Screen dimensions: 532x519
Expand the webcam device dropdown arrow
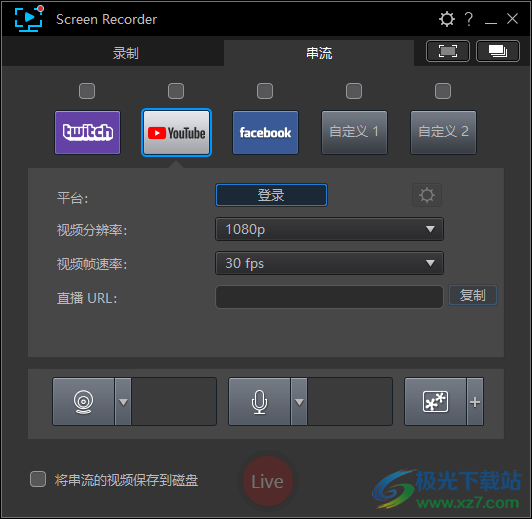[x=123, y=402]
